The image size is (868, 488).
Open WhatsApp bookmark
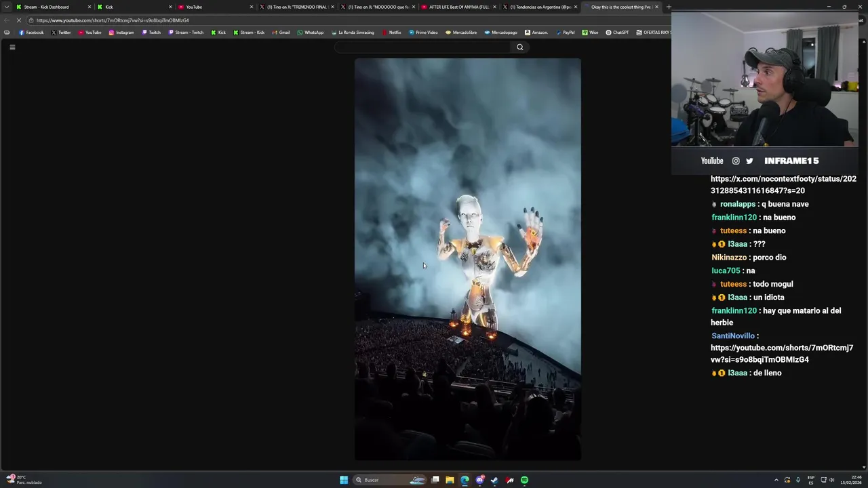[311, 33]
